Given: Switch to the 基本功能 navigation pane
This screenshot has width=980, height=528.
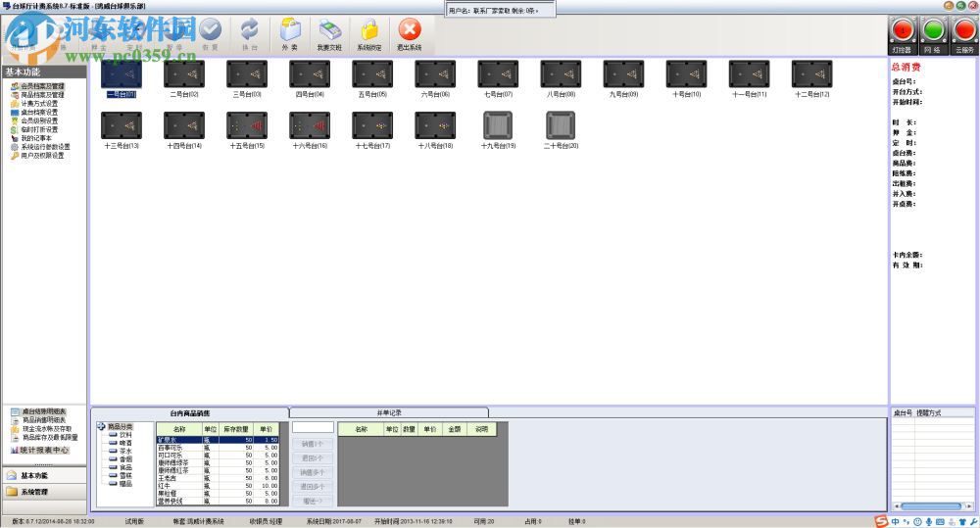Looking at the screenshot, I should click(44, 475).
